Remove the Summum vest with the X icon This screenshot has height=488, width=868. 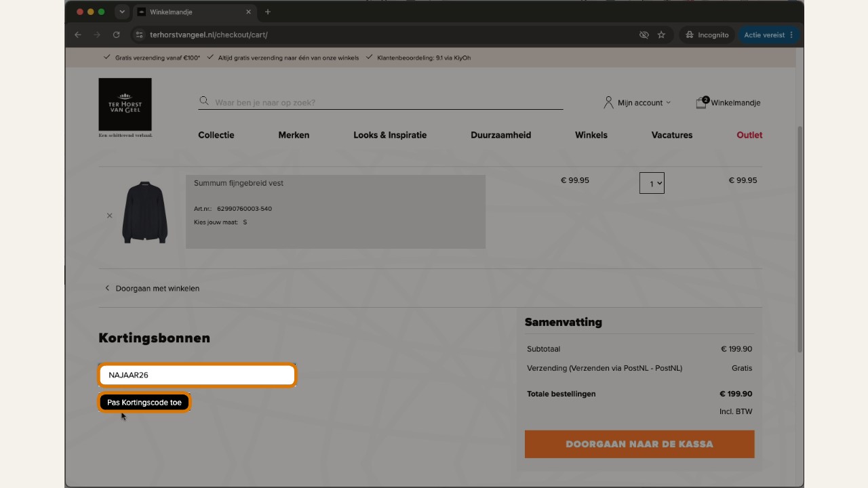(x=109, y=216)
